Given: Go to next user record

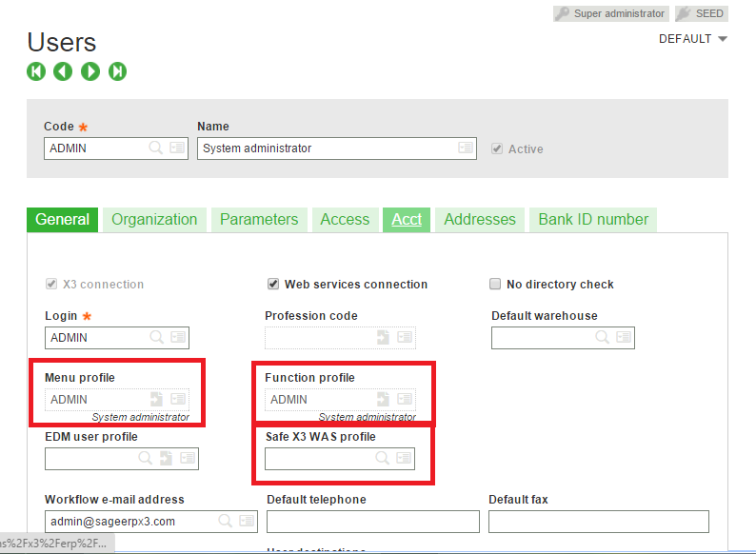Looking at the screenshot, I should click(90, 71).
